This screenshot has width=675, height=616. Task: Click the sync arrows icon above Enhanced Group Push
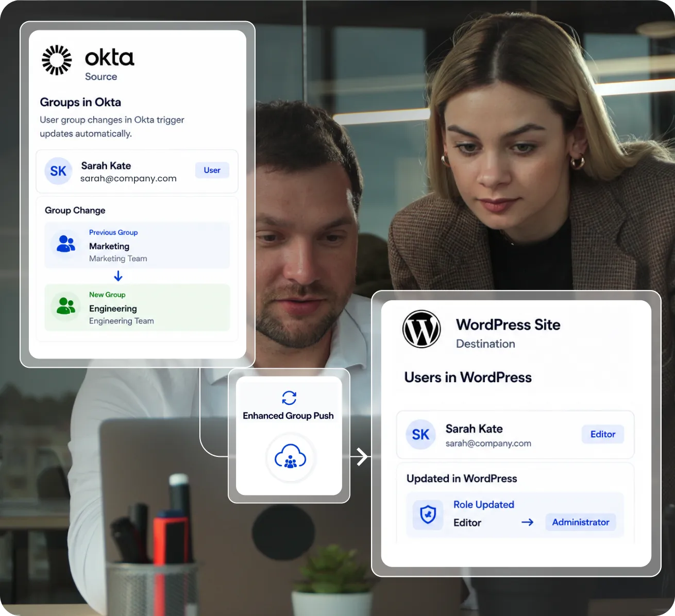tap(289, 398)
